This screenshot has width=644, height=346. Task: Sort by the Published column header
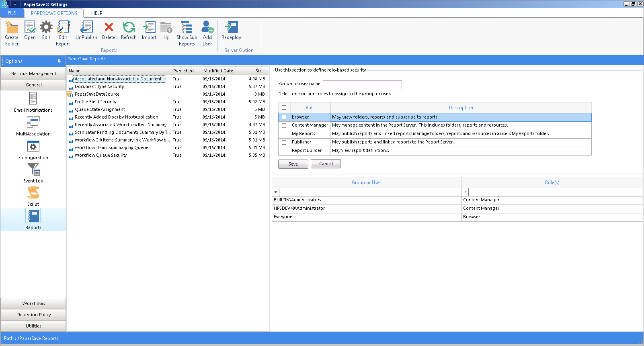pyautogui.click(x=183, y=71)
